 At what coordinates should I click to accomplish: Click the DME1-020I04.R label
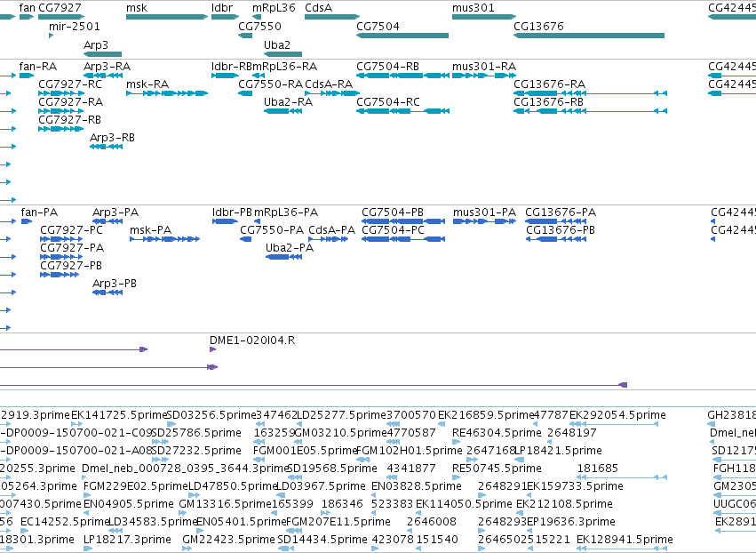(252, 341)
